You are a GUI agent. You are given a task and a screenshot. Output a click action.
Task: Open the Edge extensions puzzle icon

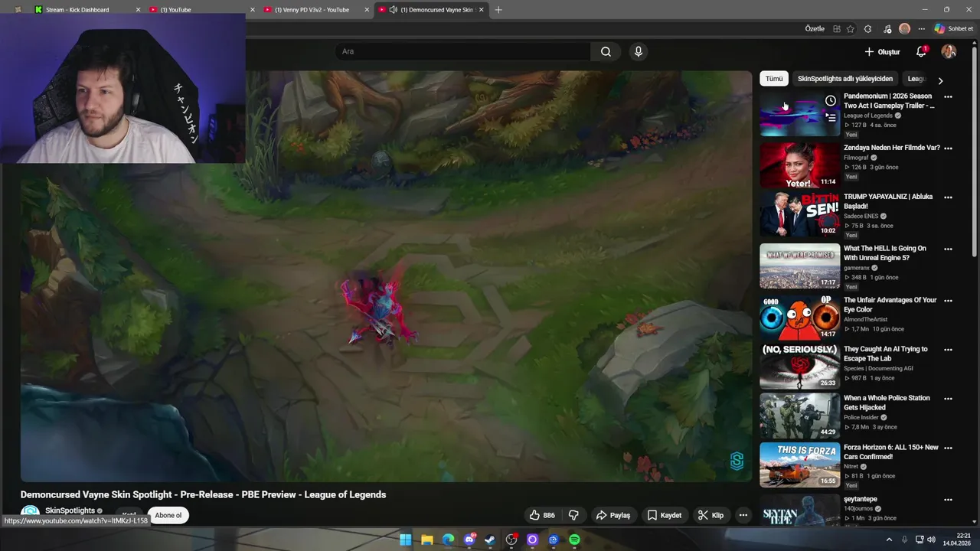(x=867, y=29)
